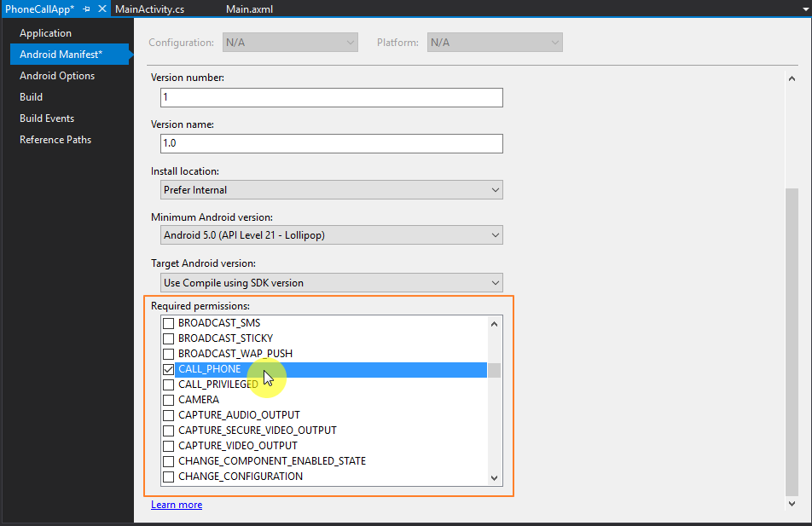
Task: Pin the PhoneCallApp tab
Action: 86,9
